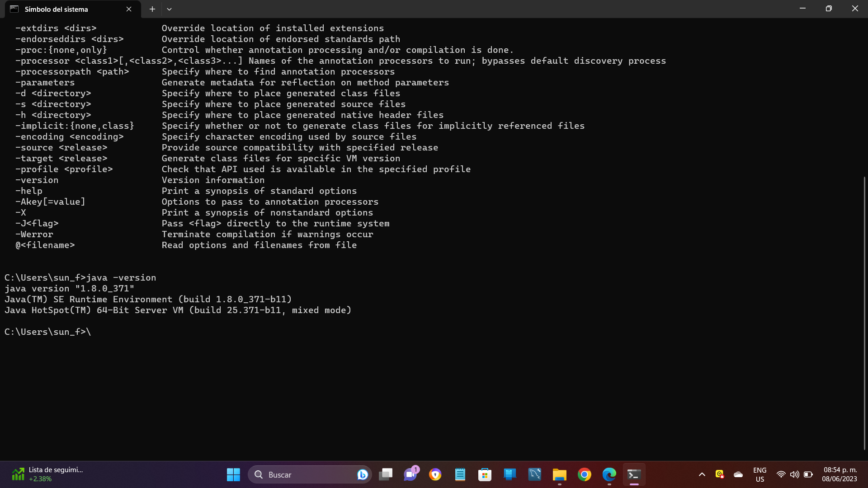The image size is (868, 488).
Task: Open Bing chat icon in search bar
Action: (362, 474)
